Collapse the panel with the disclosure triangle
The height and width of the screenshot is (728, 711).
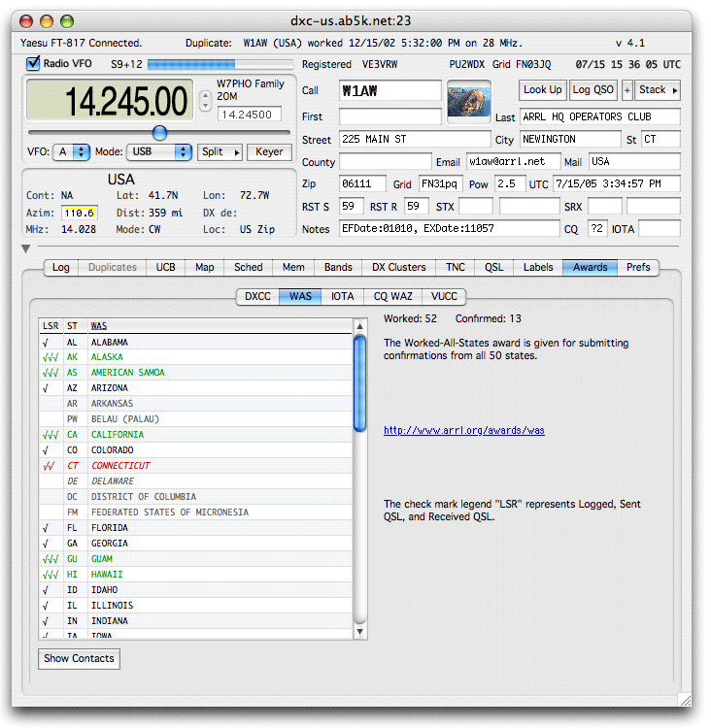26,249
